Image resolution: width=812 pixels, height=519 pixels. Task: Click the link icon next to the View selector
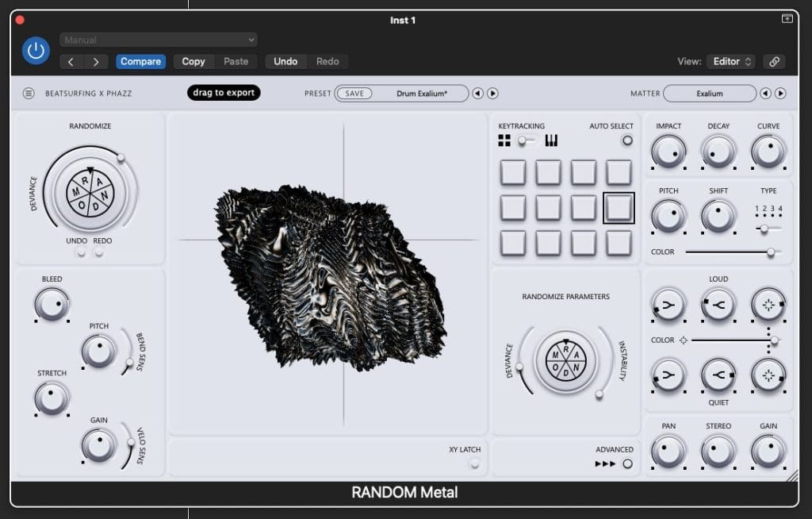[x=773, y=62]
